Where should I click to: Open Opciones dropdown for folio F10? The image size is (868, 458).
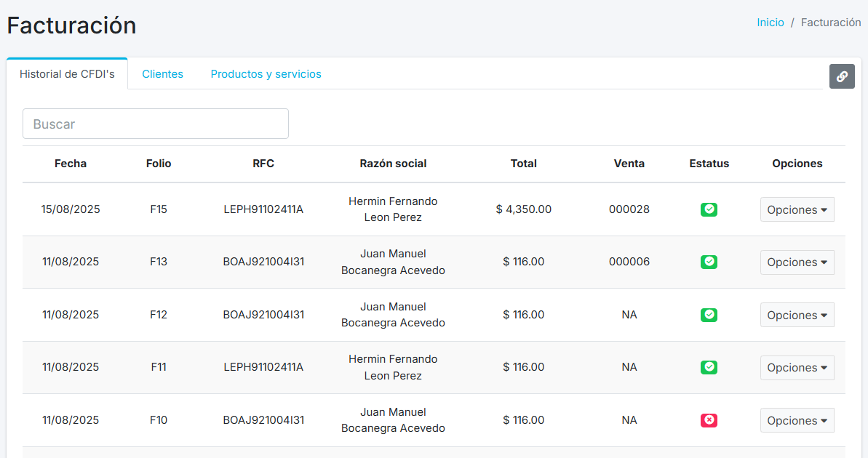point(797,420)
